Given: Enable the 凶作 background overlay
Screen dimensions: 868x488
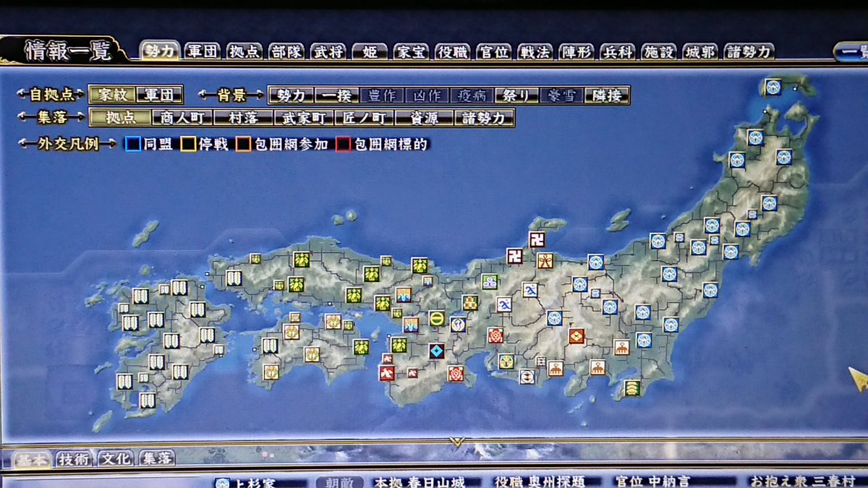Looking at the screenshot, I should tap(427, 95).
